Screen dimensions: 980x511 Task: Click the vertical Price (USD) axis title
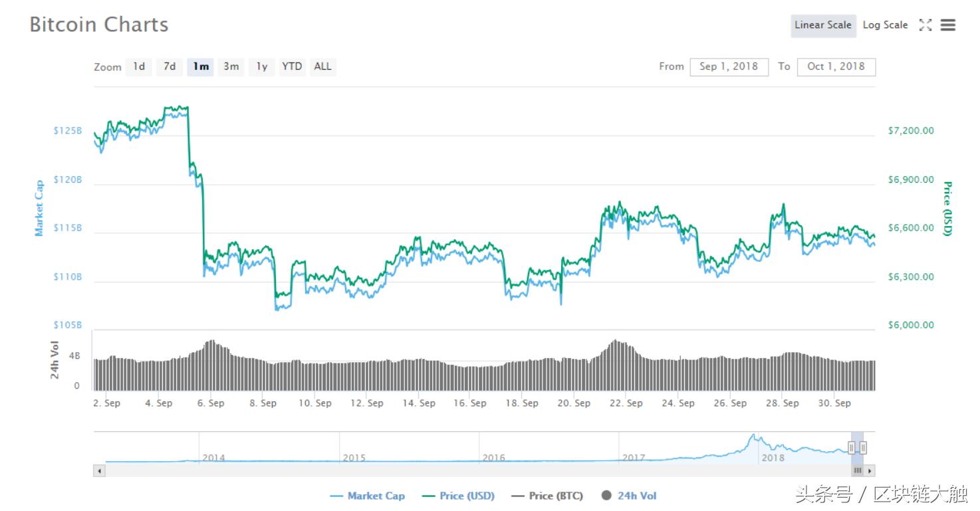[x=948, y=208]
